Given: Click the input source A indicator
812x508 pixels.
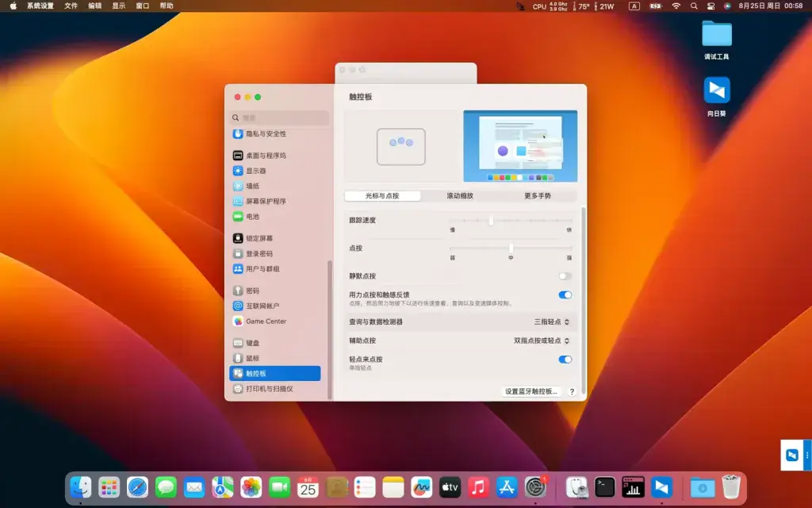Looking at the screenshot, I should point(634,6).
